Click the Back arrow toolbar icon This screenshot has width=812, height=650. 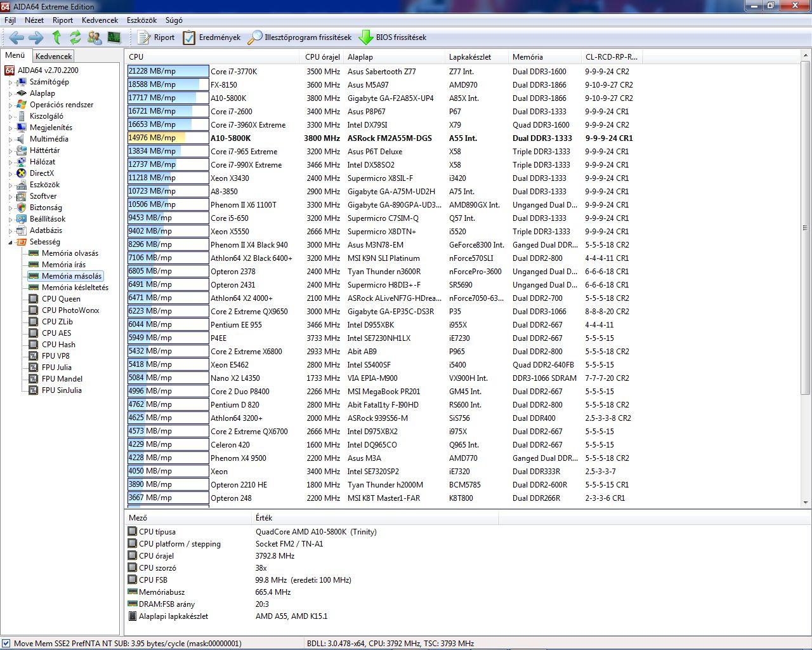tap(16, 37)
